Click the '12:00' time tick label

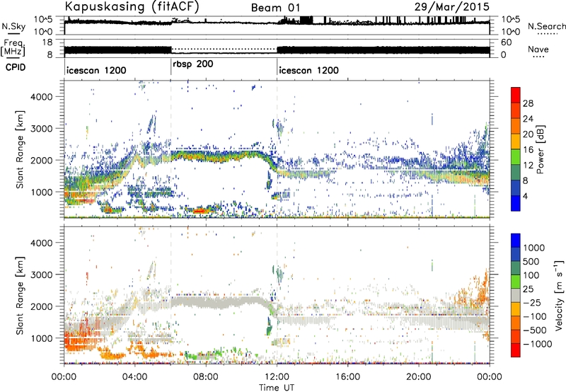(277, 377)
